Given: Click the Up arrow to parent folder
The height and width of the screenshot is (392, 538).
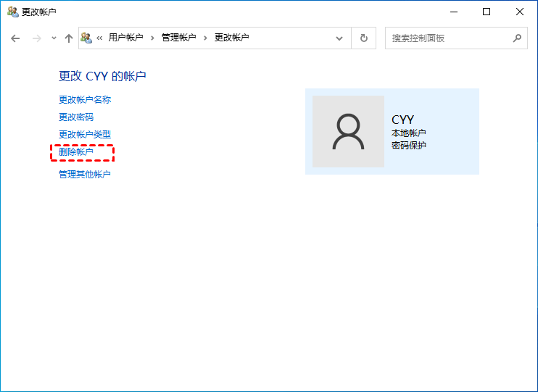Looking at the screenshot, I should tap(69, 38).
